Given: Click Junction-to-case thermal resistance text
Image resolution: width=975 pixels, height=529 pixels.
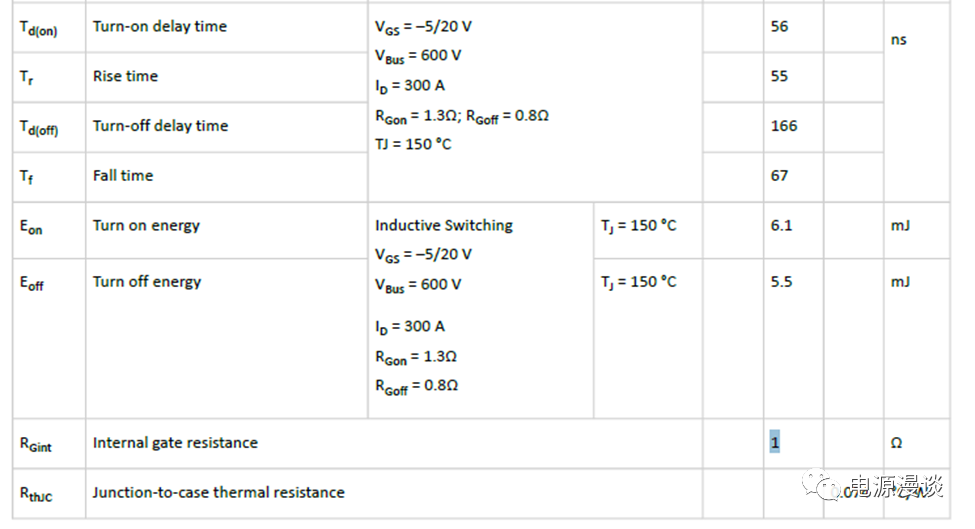Looking at the screenshot, I should click(218, 492).
